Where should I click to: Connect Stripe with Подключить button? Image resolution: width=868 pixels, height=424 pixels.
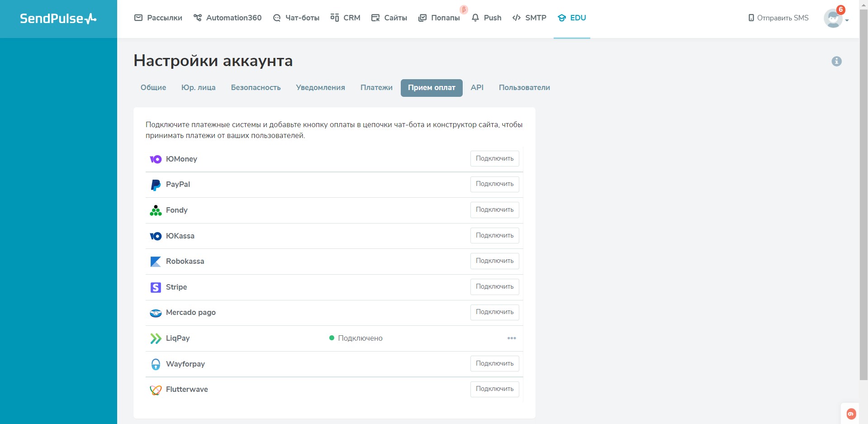[x=495, y=287]
